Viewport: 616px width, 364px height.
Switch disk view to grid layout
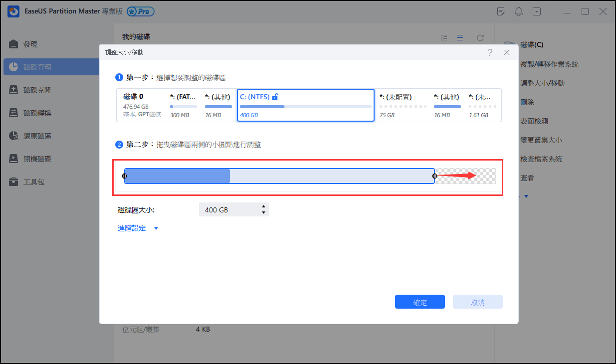click(x=443, y=37)
